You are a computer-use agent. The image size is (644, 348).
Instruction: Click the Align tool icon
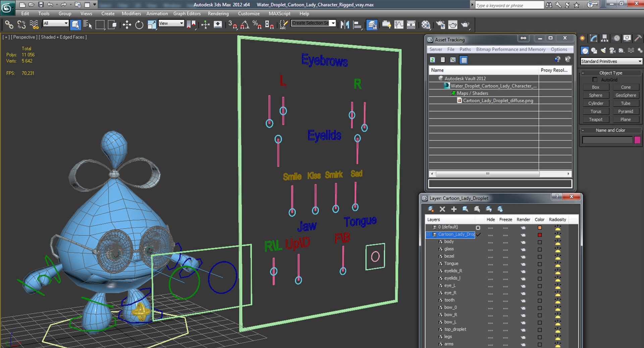click(x=358, y=24)
